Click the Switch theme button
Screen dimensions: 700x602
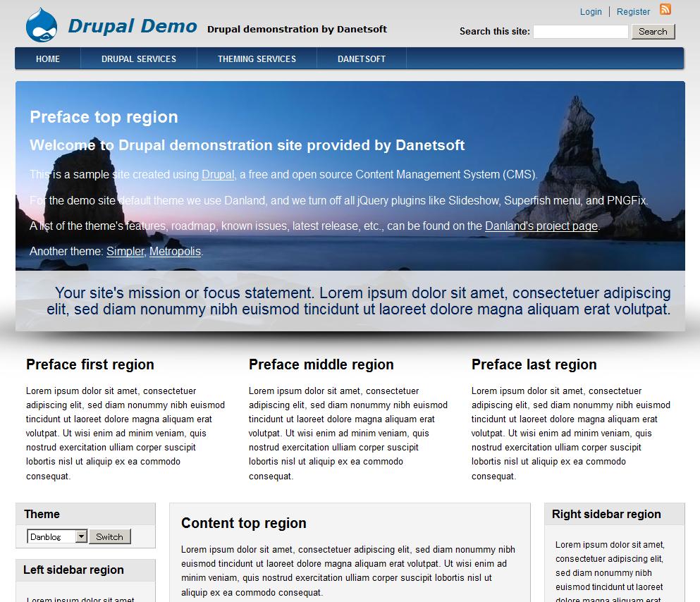109,536
